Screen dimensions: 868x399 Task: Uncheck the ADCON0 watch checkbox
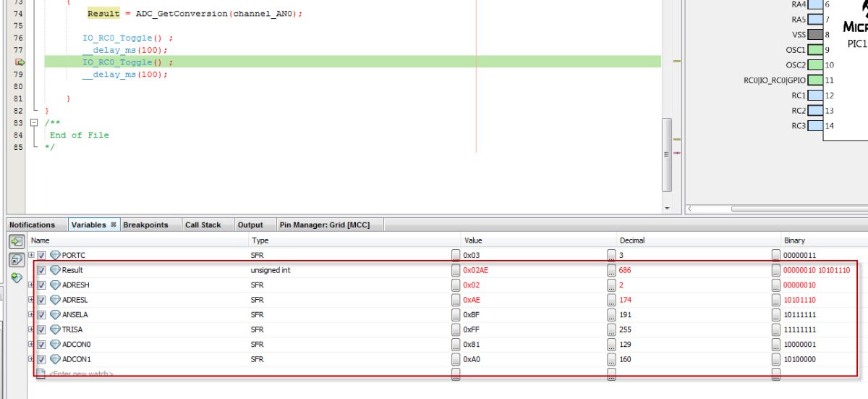coord(41,344)
